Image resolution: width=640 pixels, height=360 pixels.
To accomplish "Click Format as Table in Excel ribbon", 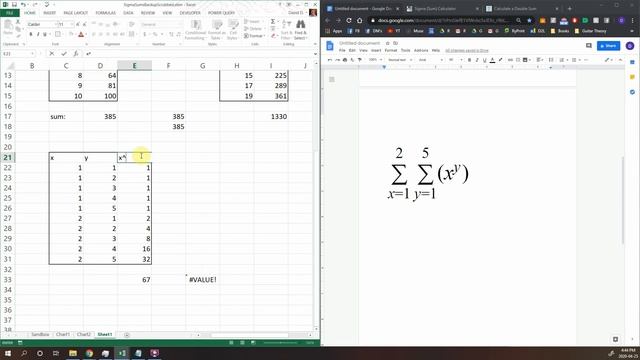I will tap(216, 29).
